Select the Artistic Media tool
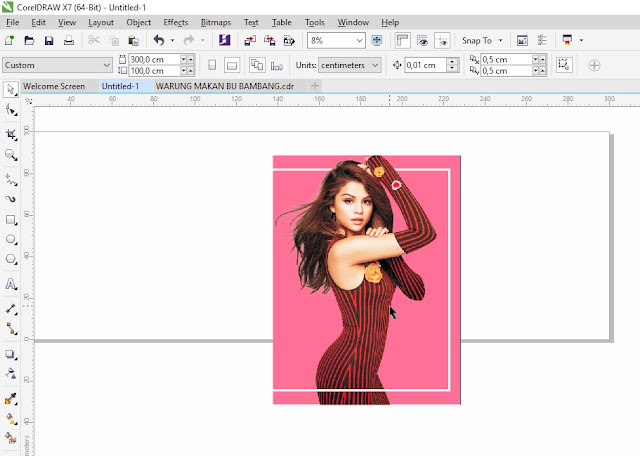The image size is (640, 456). [11, 199]
